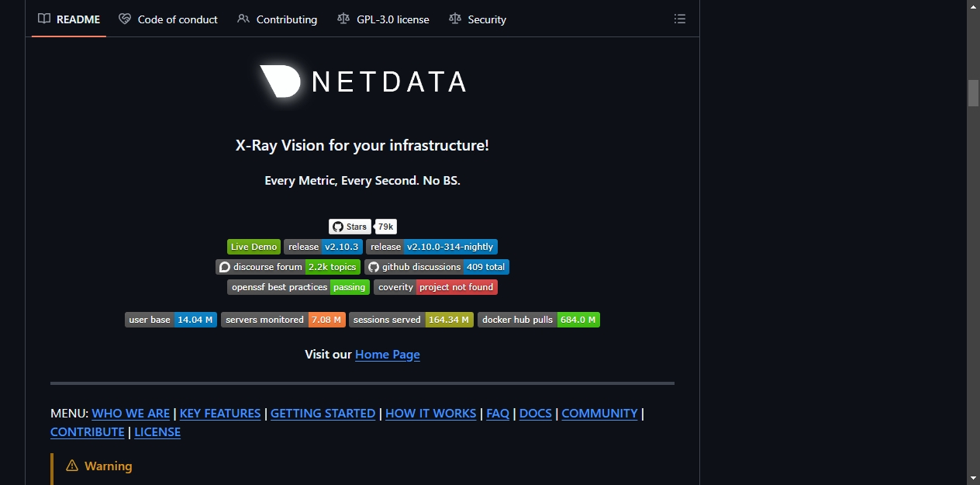Jump to WHO WE ARE section

pos(131,414)
